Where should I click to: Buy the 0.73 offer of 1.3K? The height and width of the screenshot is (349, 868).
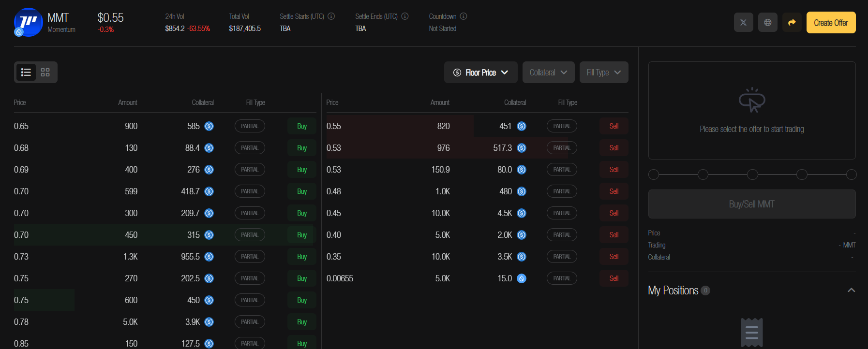click(302, 257)
